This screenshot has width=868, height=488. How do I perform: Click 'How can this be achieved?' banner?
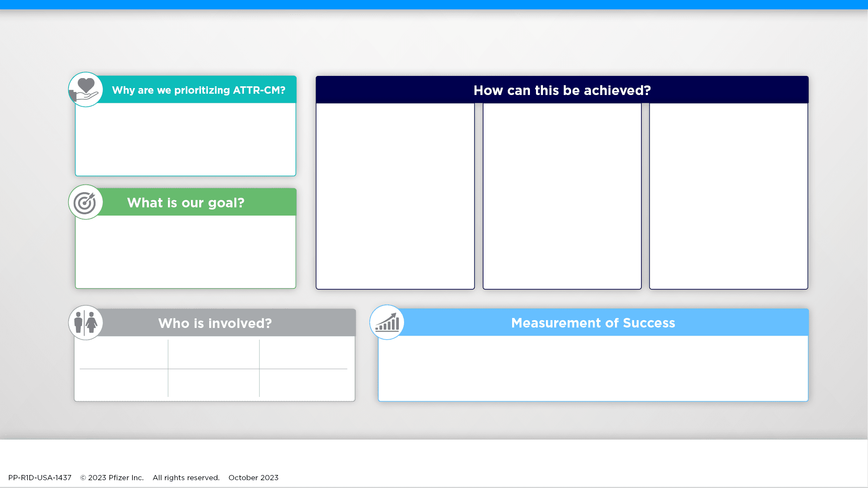pyautogui.click(x=562, y=90)
